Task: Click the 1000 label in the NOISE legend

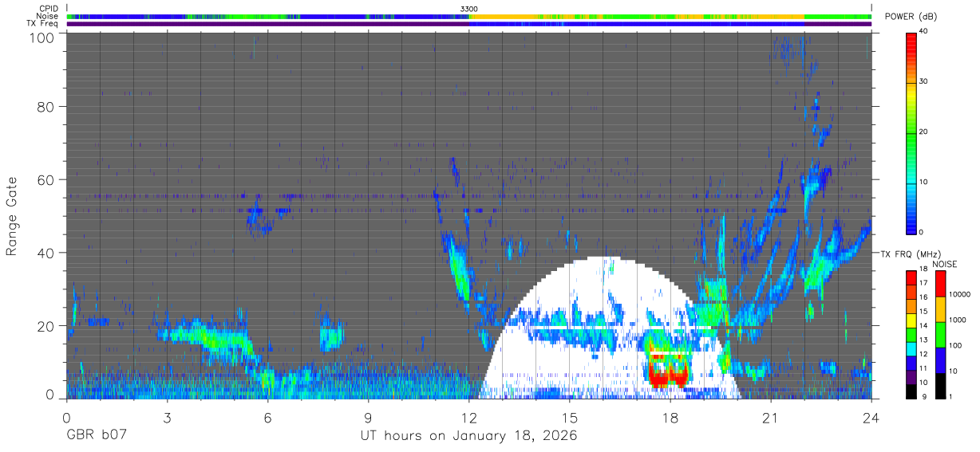Action: click(958, 320)
